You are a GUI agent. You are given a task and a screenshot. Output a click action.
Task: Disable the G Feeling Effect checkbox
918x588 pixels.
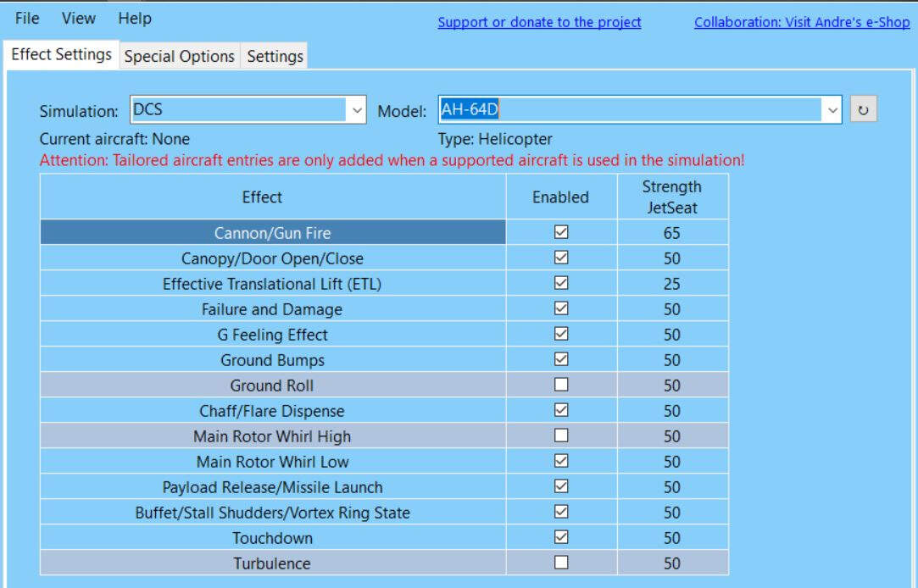coord(560,334)
